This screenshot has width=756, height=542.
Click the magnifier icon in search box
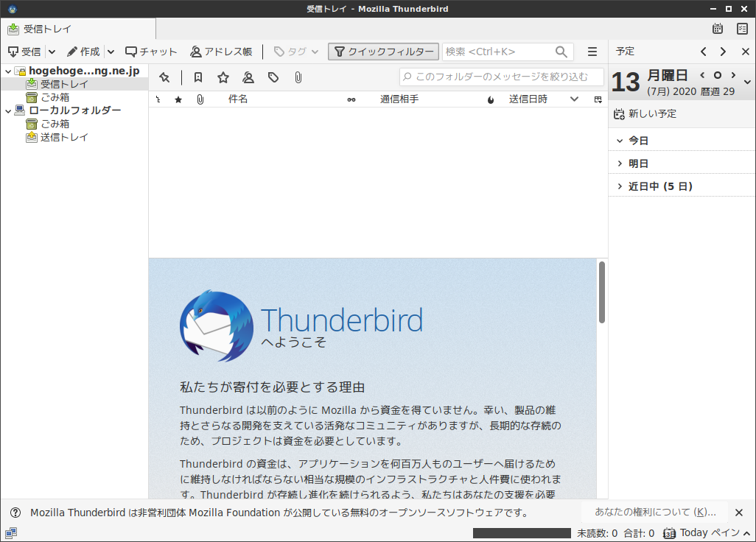click(561, 52)
